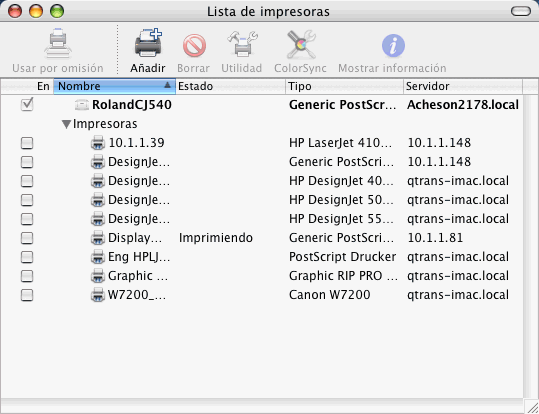The height and width of the screenshot is (414, 539).
Task: Enable the checkbox for the Display printer
Action: (x=27, y=238)
